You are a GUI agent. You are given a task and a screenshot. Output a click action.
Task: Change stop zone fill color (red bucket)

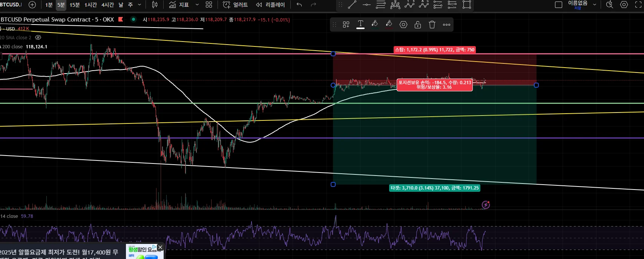point(389,25)
